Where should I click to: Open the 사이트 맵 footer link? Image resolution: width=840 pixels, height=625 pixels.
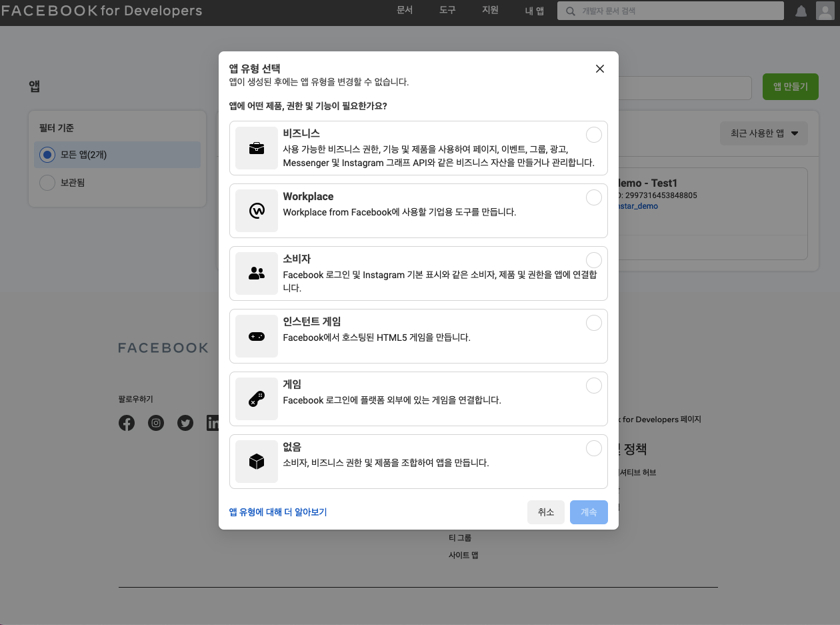463,555
